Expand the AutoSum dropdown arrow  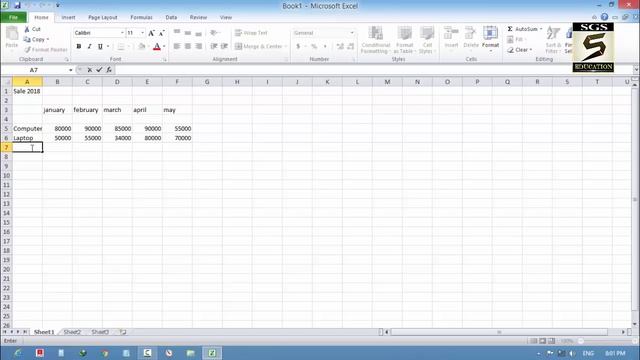[541, 29]
